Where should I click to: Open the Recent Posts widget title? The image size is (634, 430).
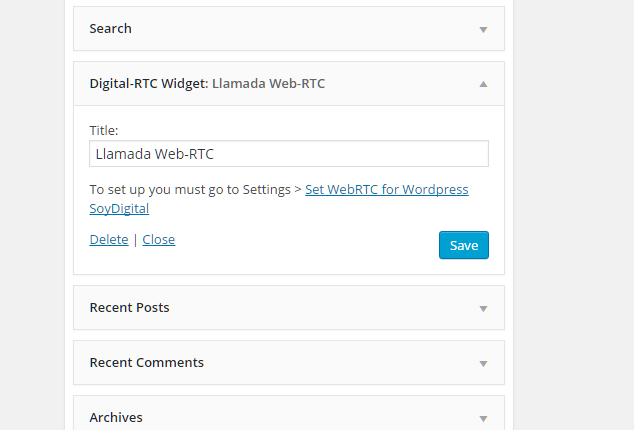point(129,308)
